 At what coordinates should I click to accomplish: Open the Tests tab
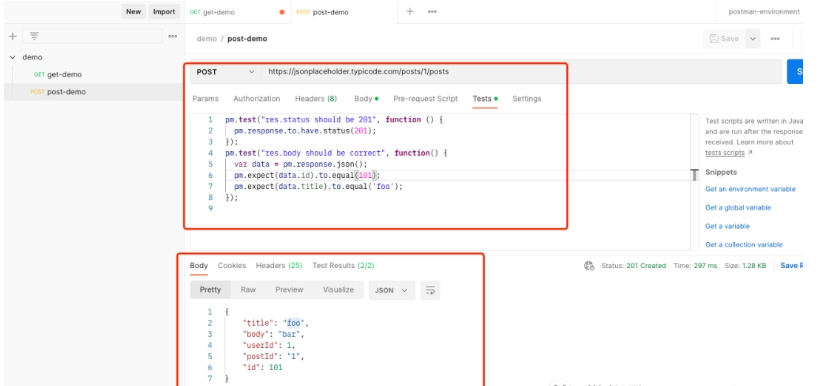485,98
